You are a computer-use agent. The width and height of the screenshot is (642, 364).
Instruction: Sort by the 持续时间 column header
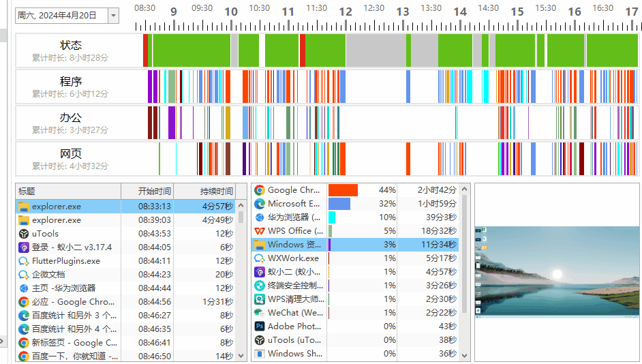coord(216,192)
